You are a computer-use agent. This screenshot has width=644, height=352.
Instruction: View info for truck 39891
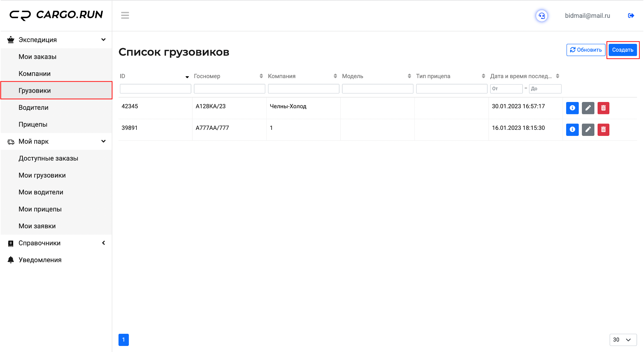pos(572,129)
